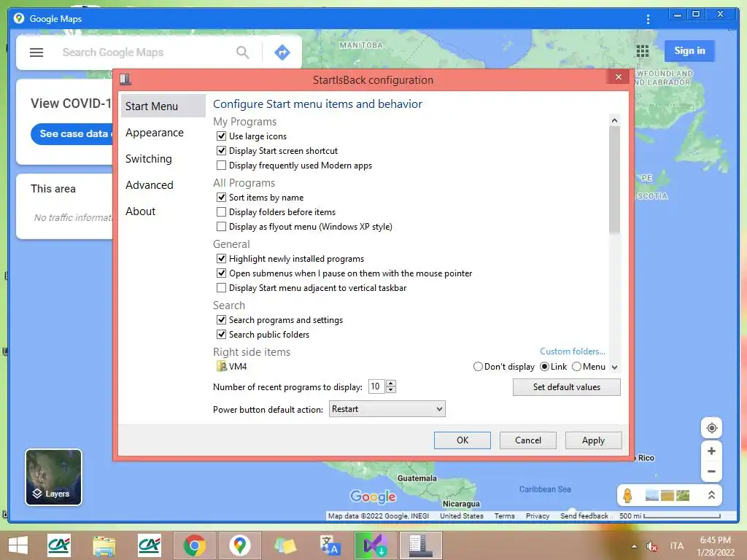The width and height of the screenshot is (747, 560).
Task: Open the Custom folders link
Action: click(x=573, y=351)
